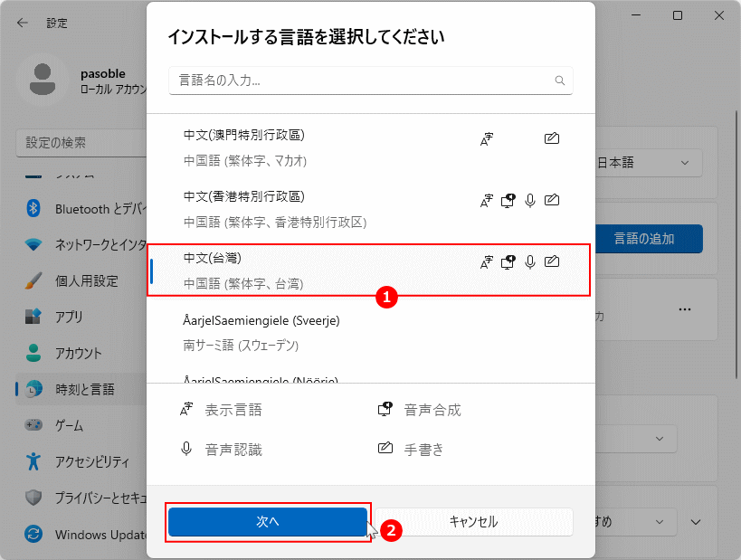Open アプリ in Settings sidebar

[81, 317]
